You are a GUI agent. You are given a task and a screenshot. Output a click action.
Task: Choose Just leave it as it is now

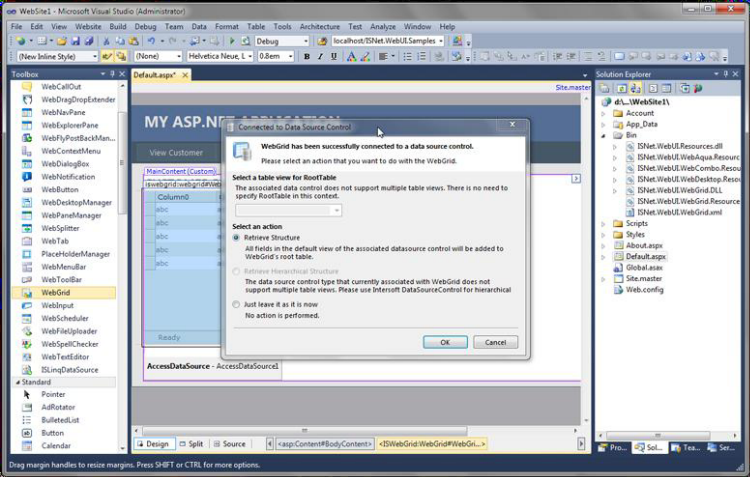point(236,304)
